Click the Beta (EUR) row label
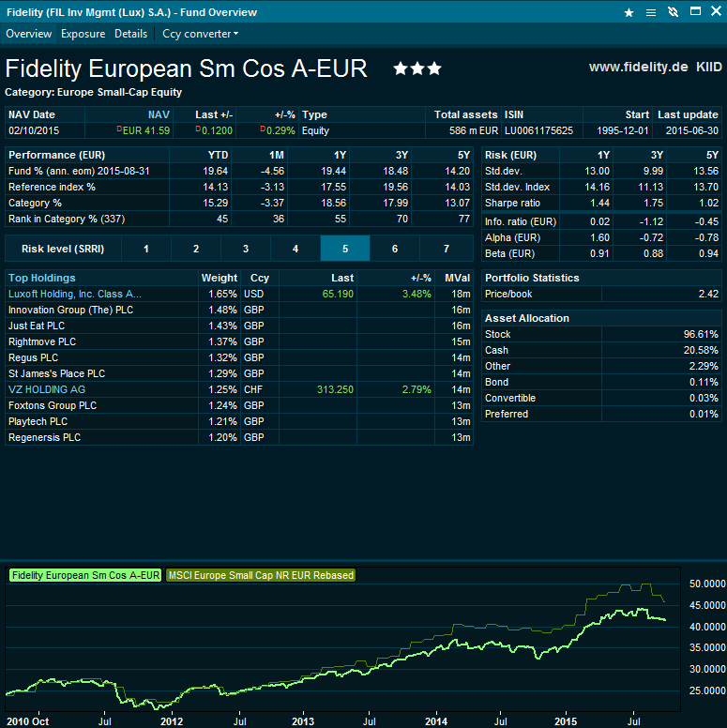The height and width of the screenshot is (728, 727). point(509,253)
